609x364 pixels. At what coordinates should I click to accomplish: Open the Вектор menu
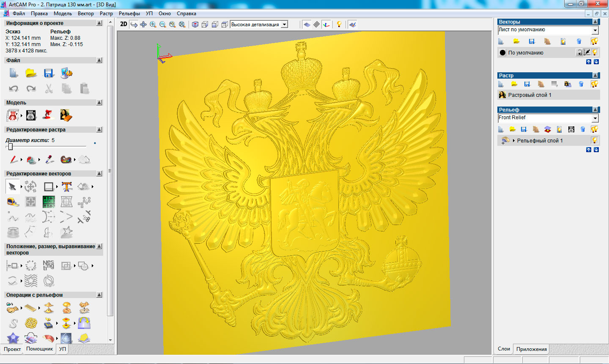click(86, 14)
